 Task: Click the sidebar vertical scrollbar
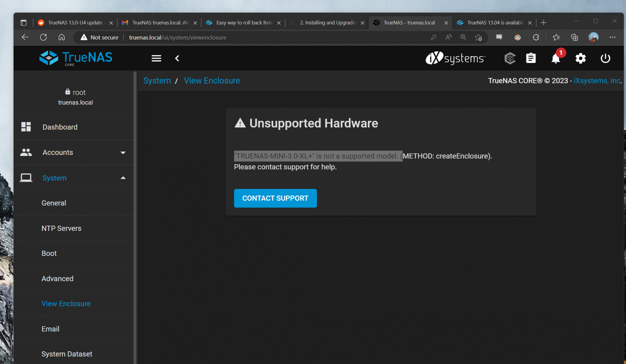[x=135, y=215]
